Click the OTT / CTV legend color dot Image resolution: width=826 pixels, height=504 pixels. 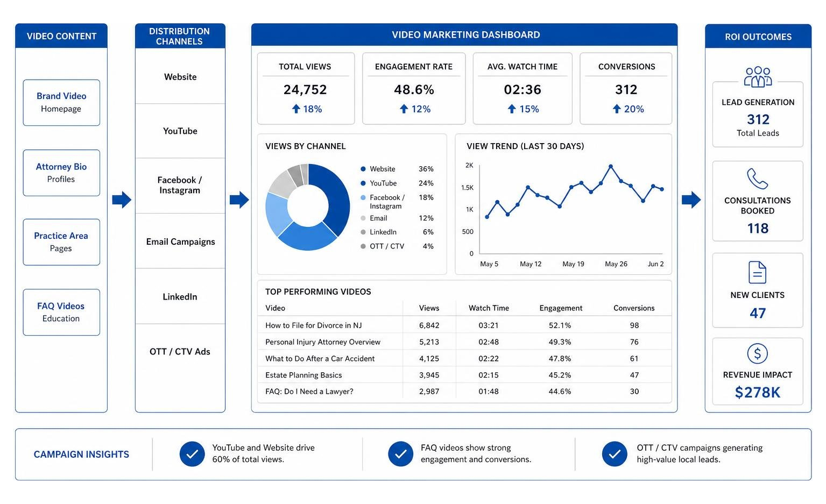[x=363, y=246]
